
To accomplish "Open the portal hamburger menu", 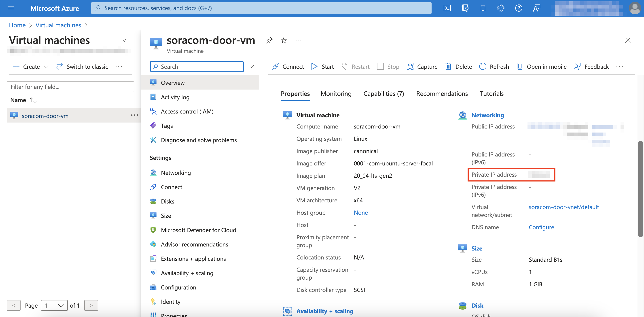I will (x=11, y=8).
